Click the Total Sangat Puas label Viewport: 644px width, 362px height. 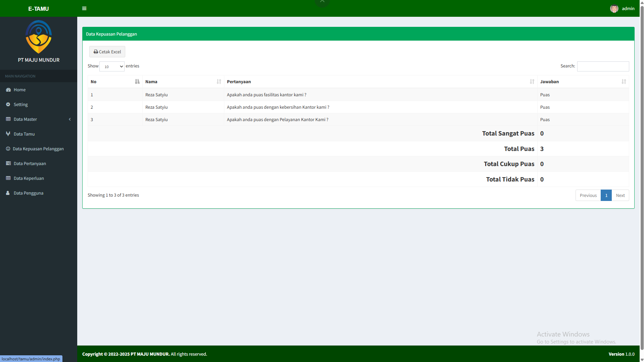coord(508,133)
